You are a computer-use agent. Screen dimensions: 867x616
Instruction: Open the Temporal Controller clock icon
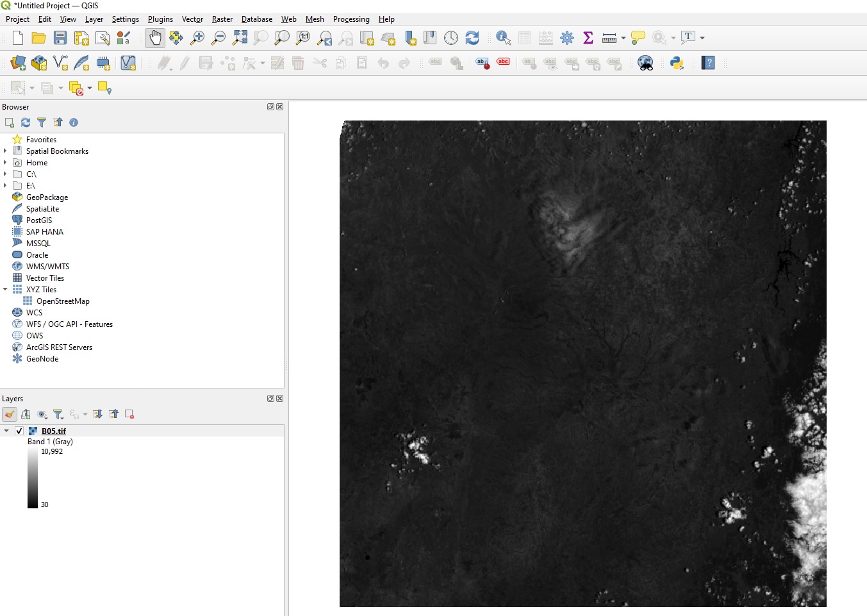(451, 38)
